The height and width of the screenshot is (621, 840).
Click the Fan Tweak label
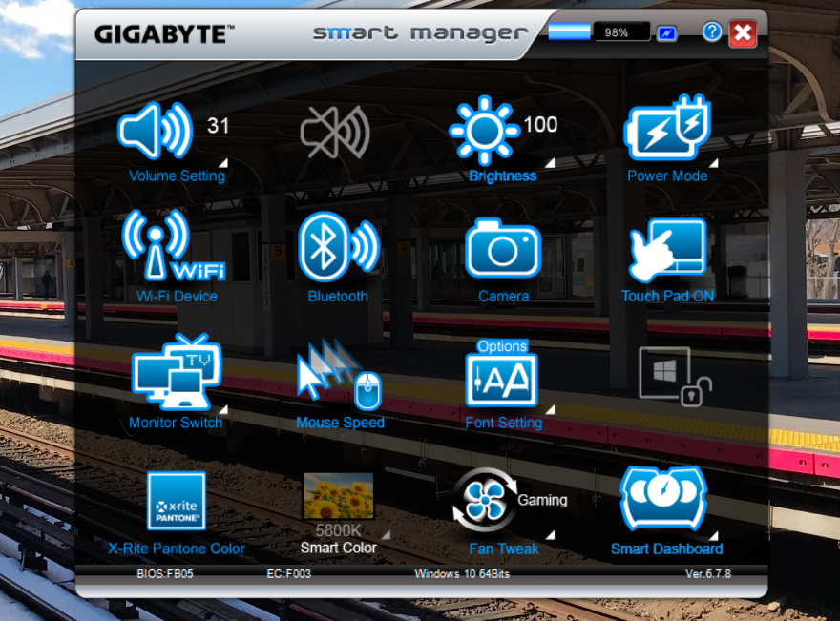click(504, 549)
